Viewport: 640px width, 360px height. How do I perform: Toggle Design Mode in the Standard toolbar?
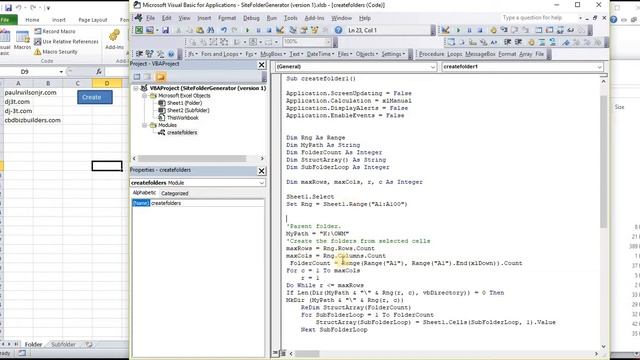(280, 30)
